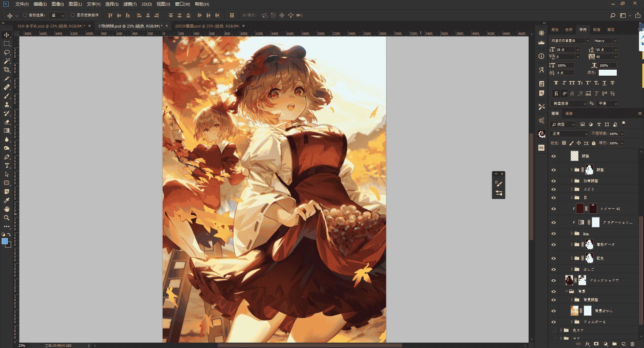Click the foreground color swatch

5,241
